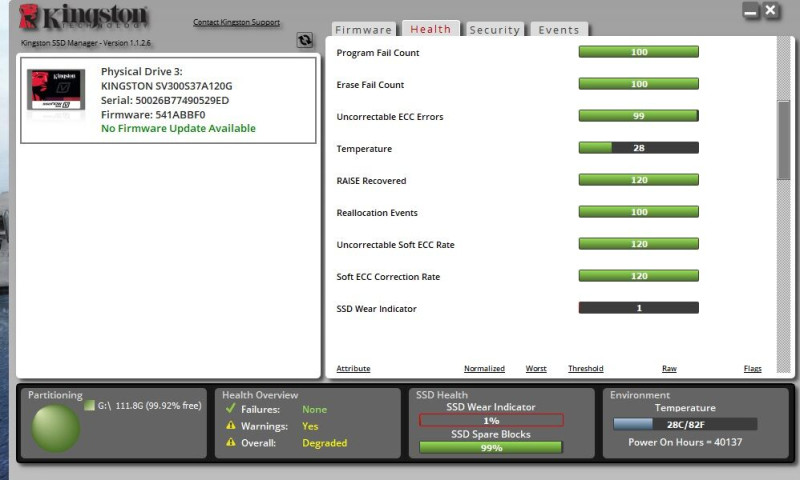Viewport: 800px width, 480px height.
Task: Click the 28C/82F environment temperature bar
Action: (685, 424)
